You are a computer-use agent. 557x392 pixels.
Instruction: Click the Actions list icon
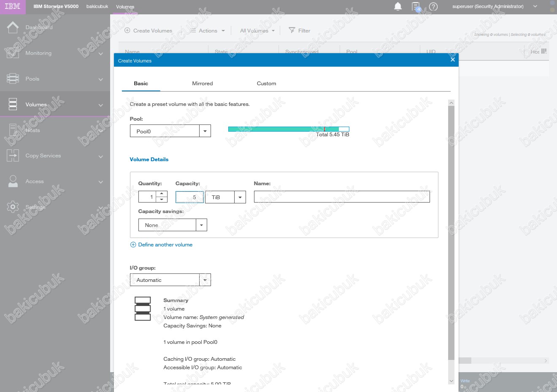[193, 30]
